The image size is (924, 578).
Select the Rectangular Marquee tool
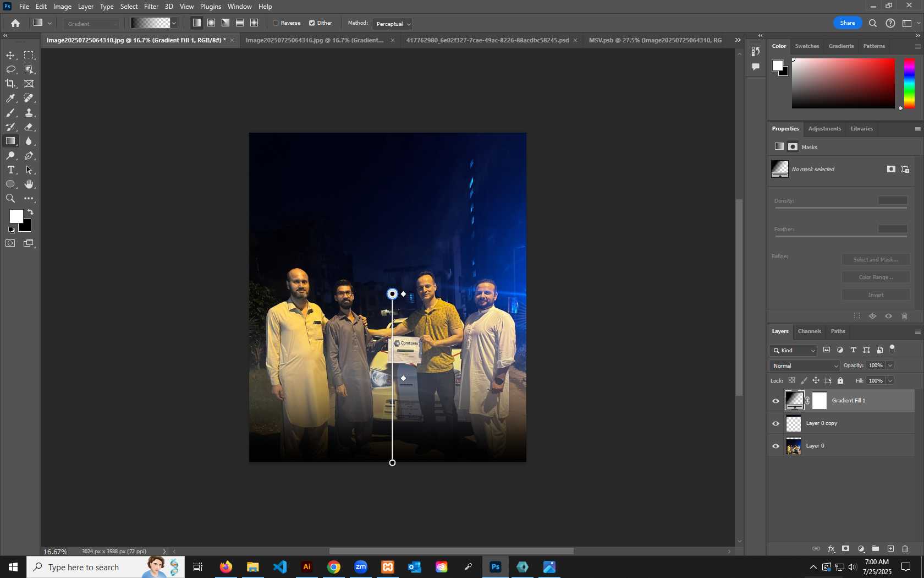coord(29,55)
